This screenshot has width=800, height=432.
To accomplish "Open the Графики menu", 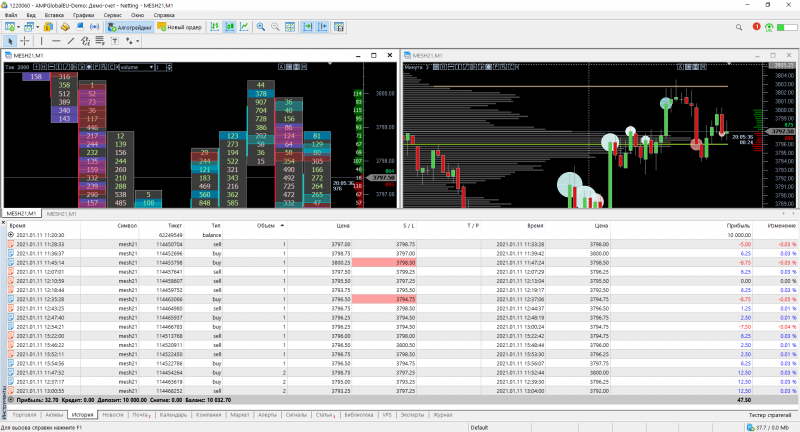I will click(83, 15).
